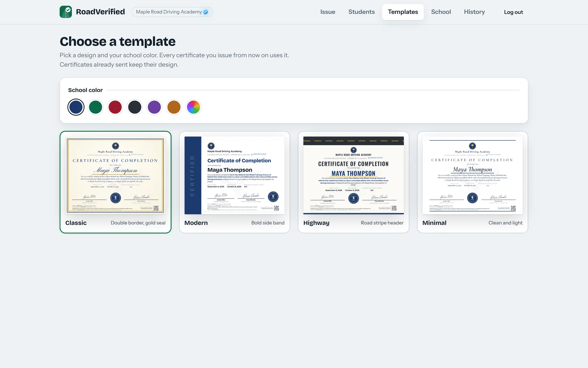The height and width of the screenshot is (368, 588).
Task: Click the RoadVerified logo icon
Action: [66, 12]
